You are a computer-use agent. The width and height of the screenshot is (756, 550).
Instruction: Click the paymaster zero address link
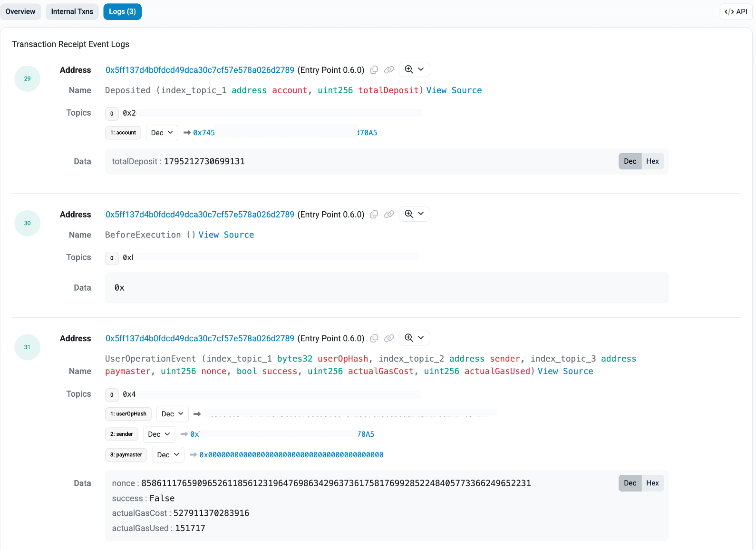click(x=291, y=455)
